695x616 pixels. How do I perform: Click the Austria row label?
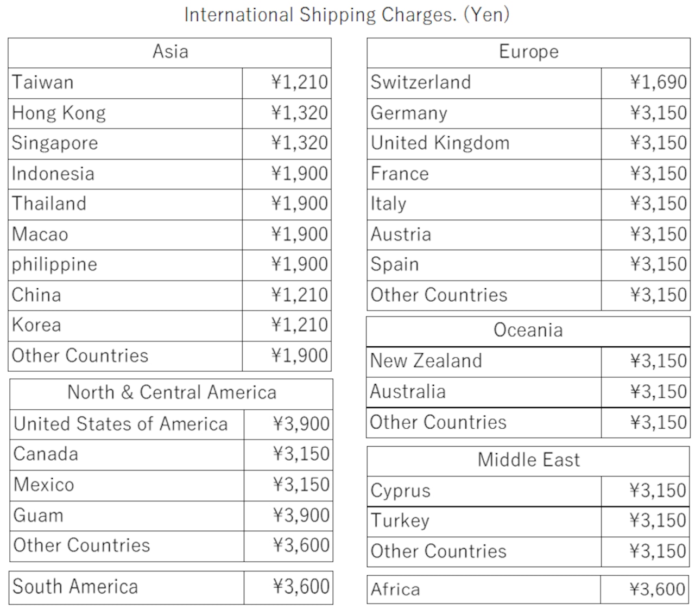484,234
